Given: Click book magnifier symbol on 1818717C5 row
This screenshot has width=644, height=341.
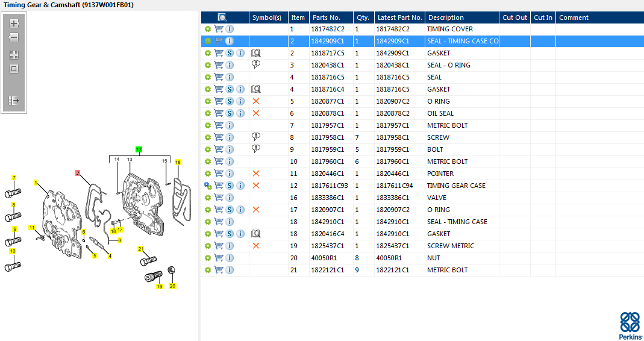Looking at the screenshot, I should click(x=256, y=53).
